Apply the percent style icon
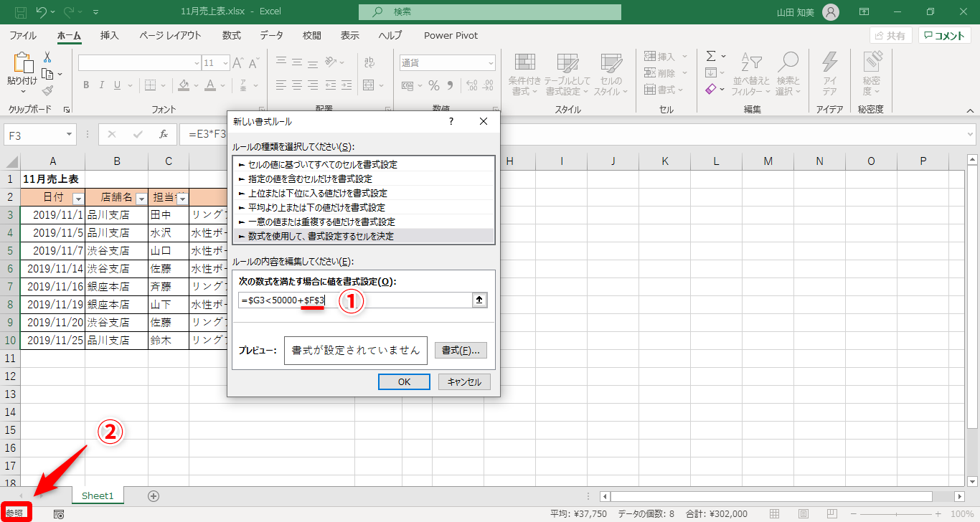Viewport: 980px width, 522px height. 434,85
